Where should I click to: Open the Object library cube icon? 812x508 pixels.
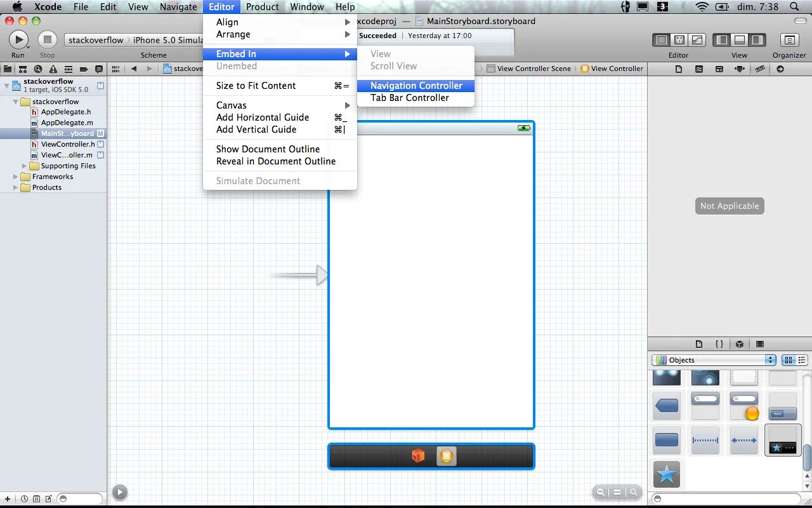pyautogui.click(x=740, y=344)
